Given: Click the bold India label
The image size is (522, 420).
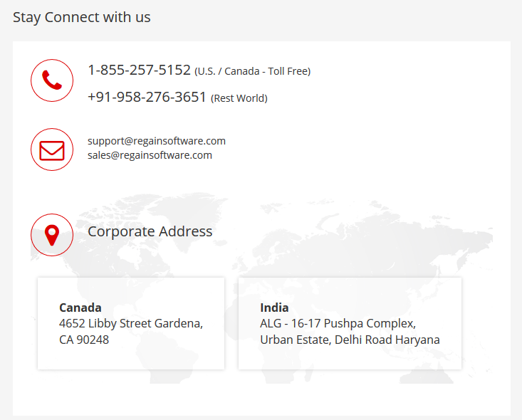Looking at the screenshot, I should [x=274, y=308].
